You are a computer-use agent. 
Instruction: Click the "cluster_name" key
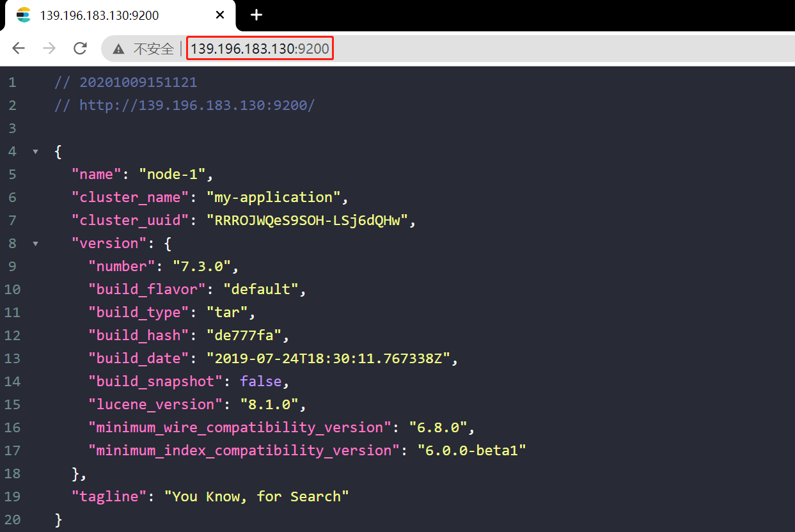tap(130, 198)
